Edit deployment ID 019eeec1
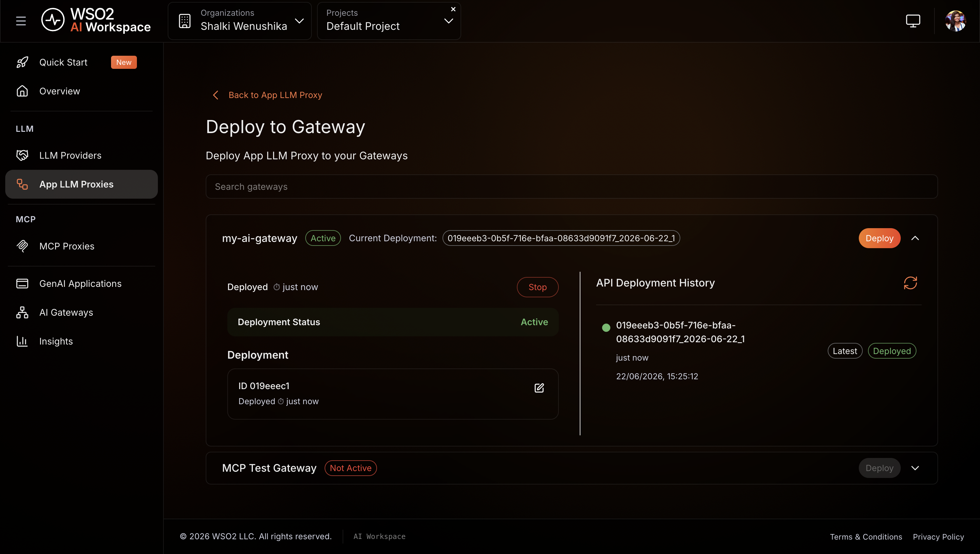Viewport: 980px width, 554px height. pyautogui.click(x=539, y=387)
